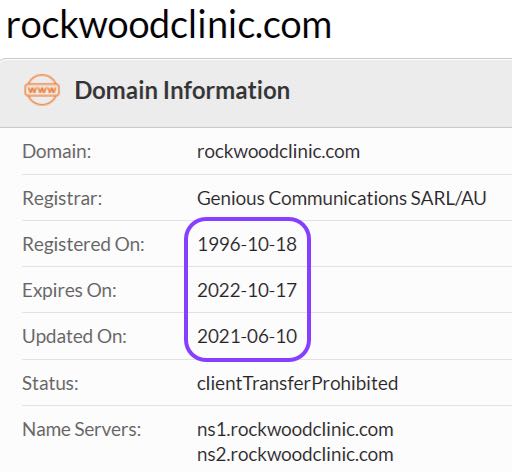512x472 pixels.
Task: Click the gray Domain Information header bar
Action: [256, 93]
